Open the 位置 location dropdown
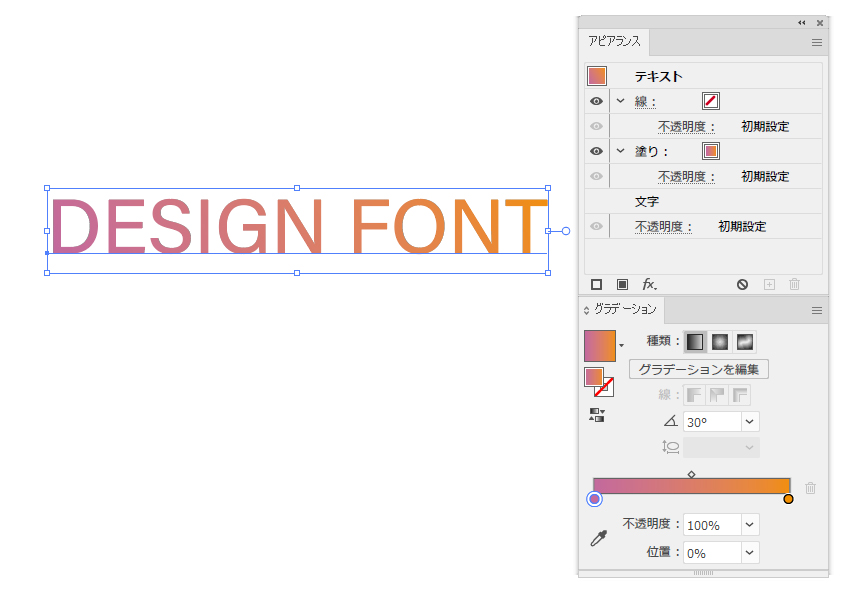This screenshot has height=600, width=850. click(x=750, y=553)
